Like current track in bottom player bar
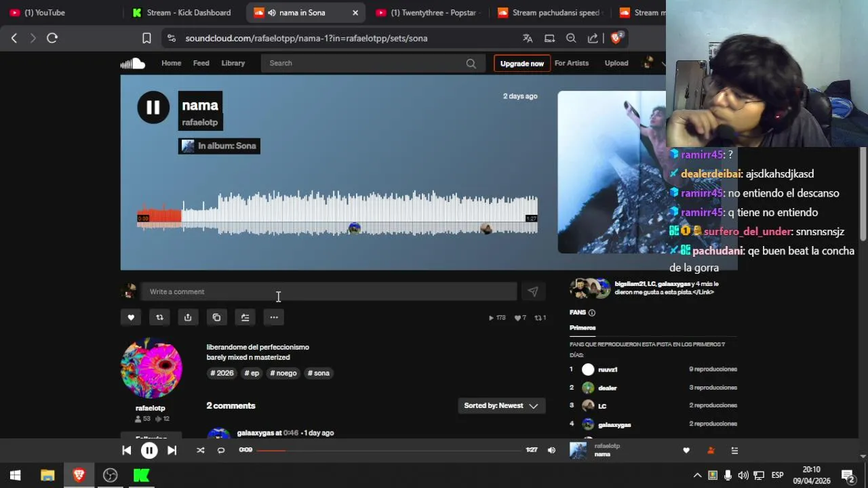Screen dimensions: 868x488 [x=686, y=450]
